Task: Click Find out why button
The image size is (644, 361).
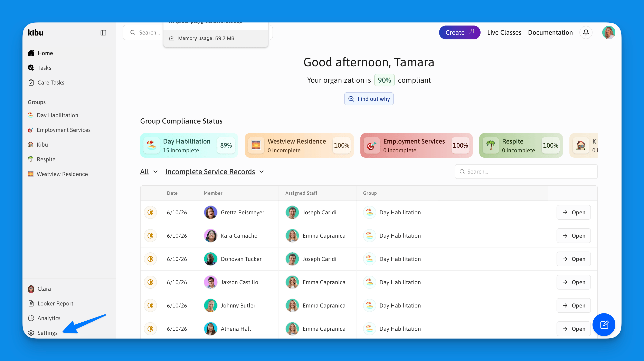Action: [x=369, y=99]
